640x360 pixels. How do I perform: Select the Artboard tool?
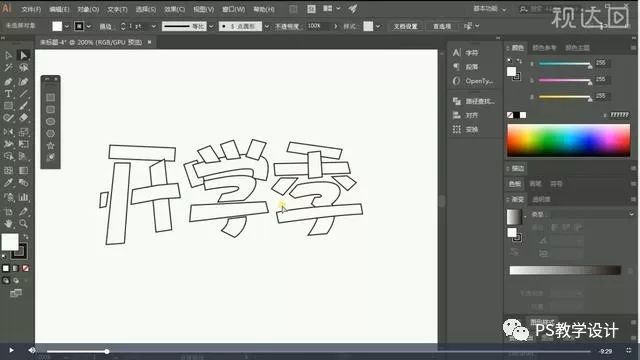8,211
